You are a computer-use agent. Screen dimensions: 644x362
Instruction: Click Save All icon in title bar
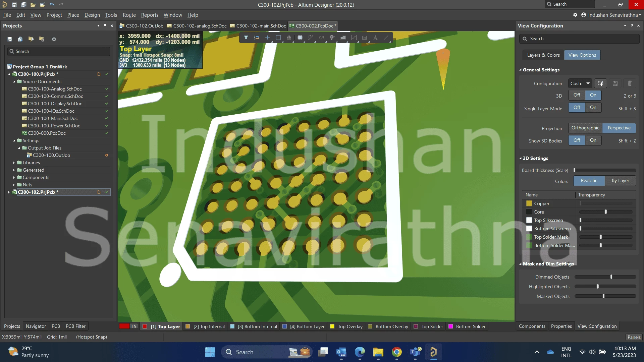coord(23,5)
